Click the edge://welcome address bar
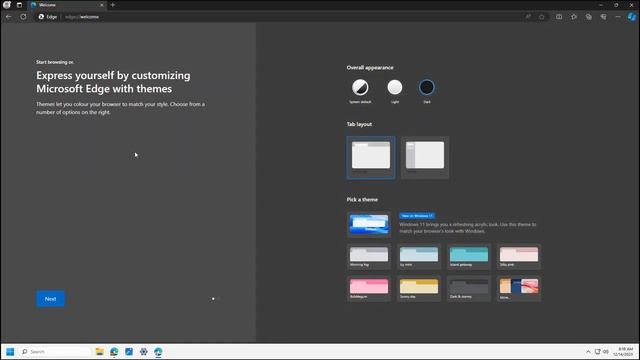 tap(278, 17)
